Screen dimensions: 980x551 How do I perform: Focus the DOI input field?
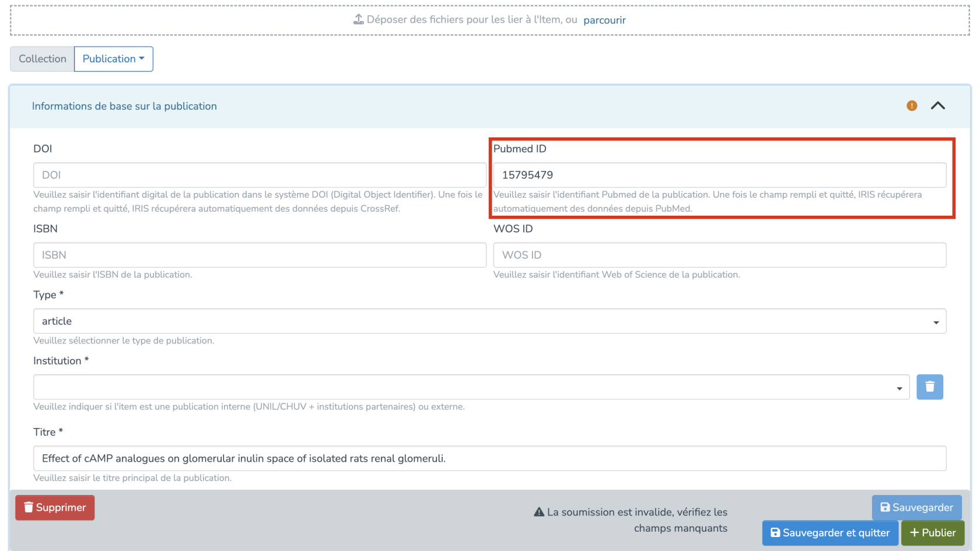260,175
